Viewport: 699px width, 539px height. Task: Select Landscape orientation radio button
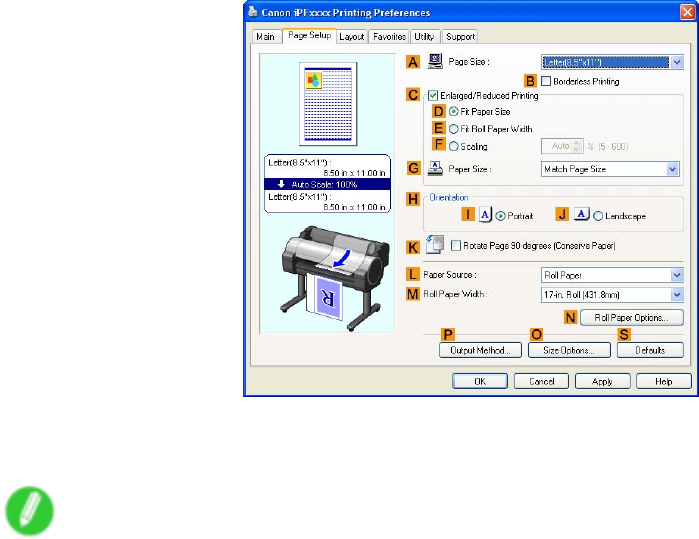point(598,216)
